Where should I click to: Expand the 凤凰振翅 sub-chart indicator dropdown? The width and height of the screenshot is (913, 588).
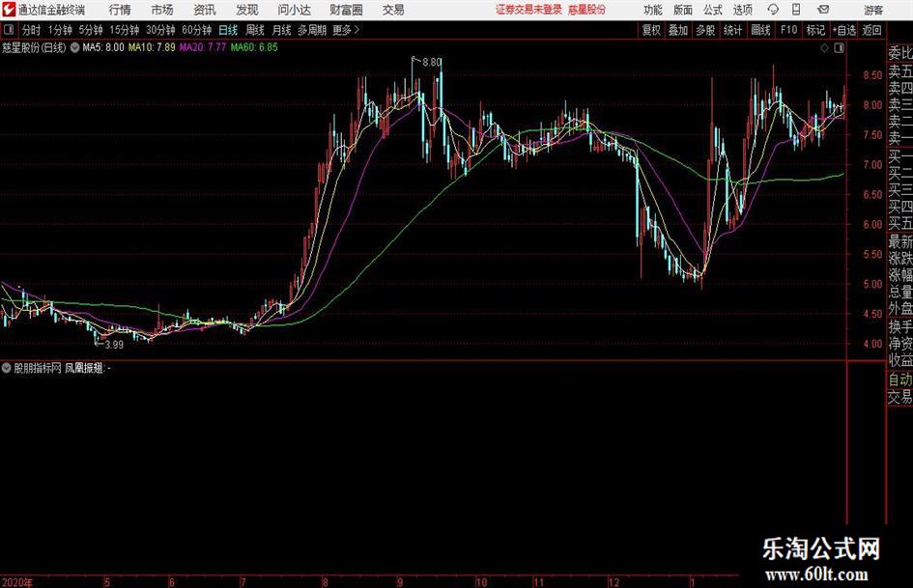pyautogui.click(x=7, y=368)
